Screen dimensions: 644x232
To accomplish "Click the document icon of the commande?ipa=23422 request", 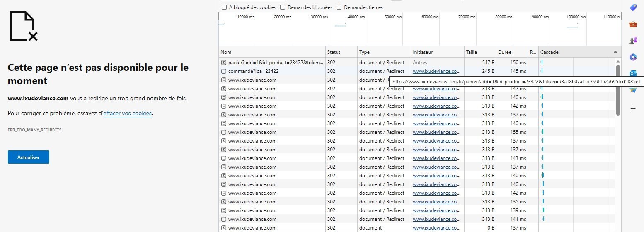I will click(224, 71).
